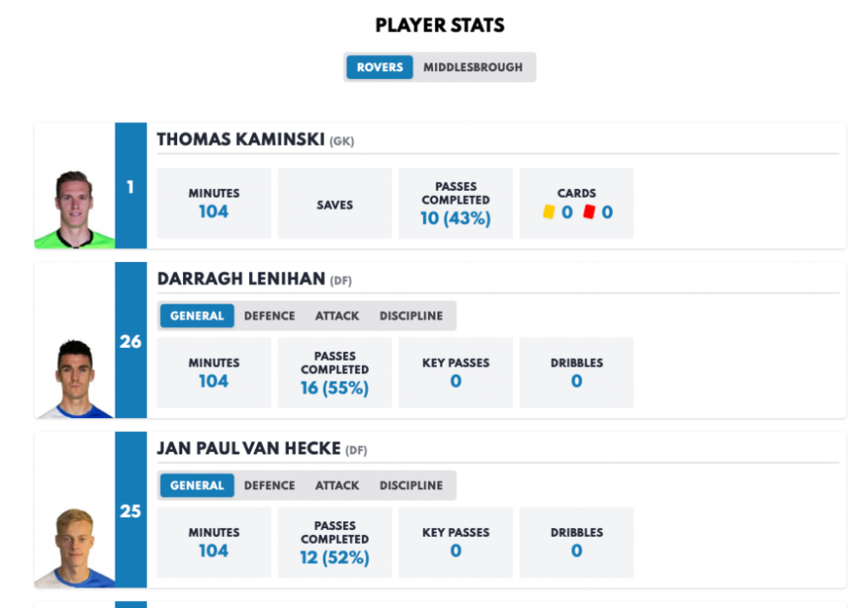Switch to Middlesbrough player stats
The image size is (868, 608).
pyautogui.click(x=473, y=67)
